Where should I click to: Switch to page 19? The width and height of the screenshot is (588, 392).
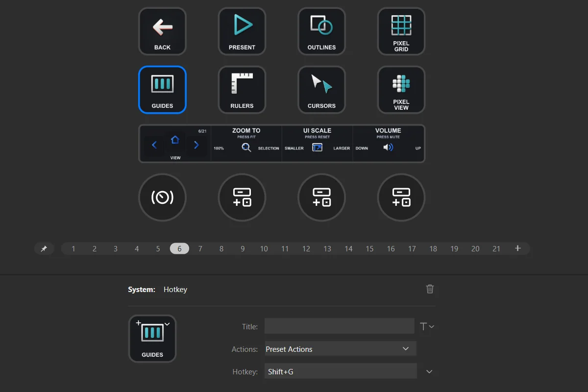pyautogui.click(x=454, y=249)
